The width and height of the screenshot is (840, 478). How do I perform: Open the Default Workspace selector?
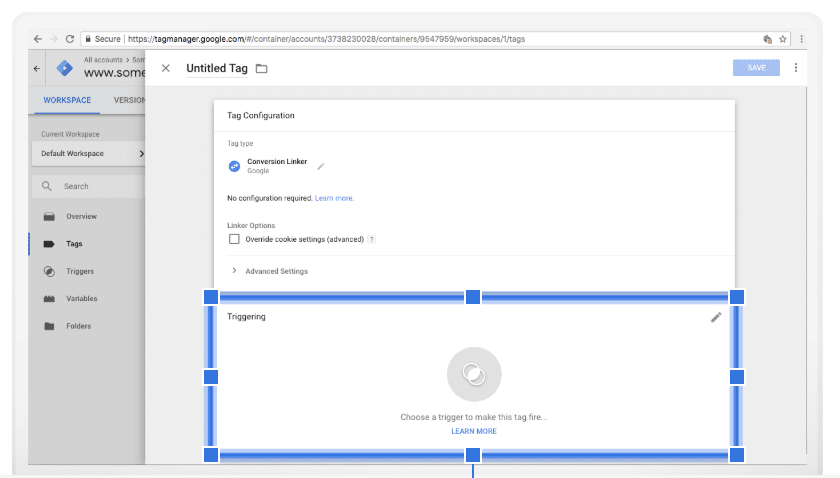(90, 153)
